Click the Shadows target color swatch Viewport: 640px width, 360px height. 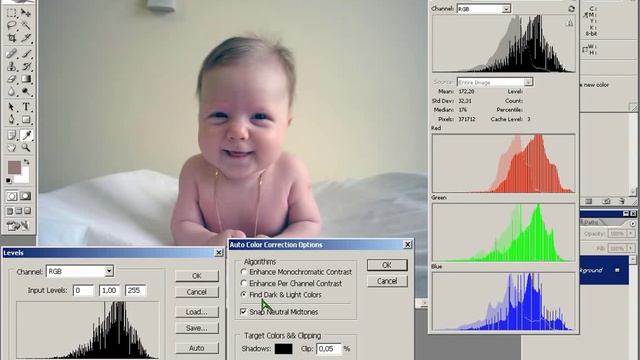pos(284,349)
